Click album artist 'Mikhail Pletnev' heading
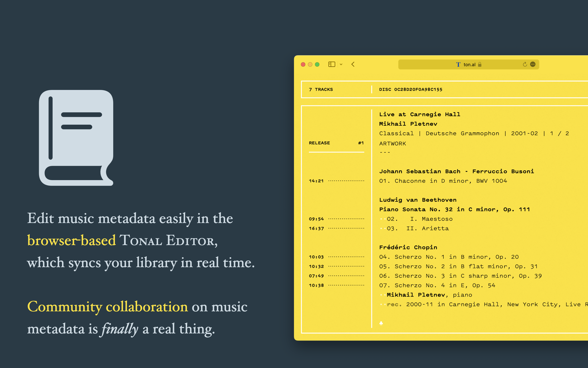The width and height of the screenshot is (588, 368). pos(408,124)
